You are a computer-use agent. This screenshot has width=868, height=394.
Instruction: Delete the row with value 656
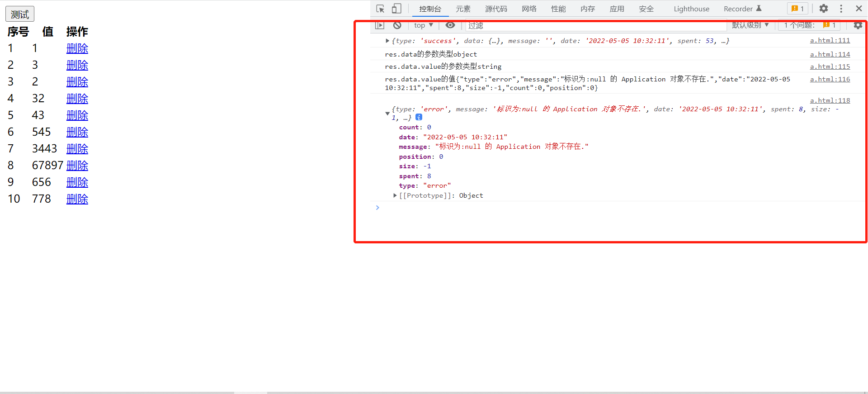(77, 182)
